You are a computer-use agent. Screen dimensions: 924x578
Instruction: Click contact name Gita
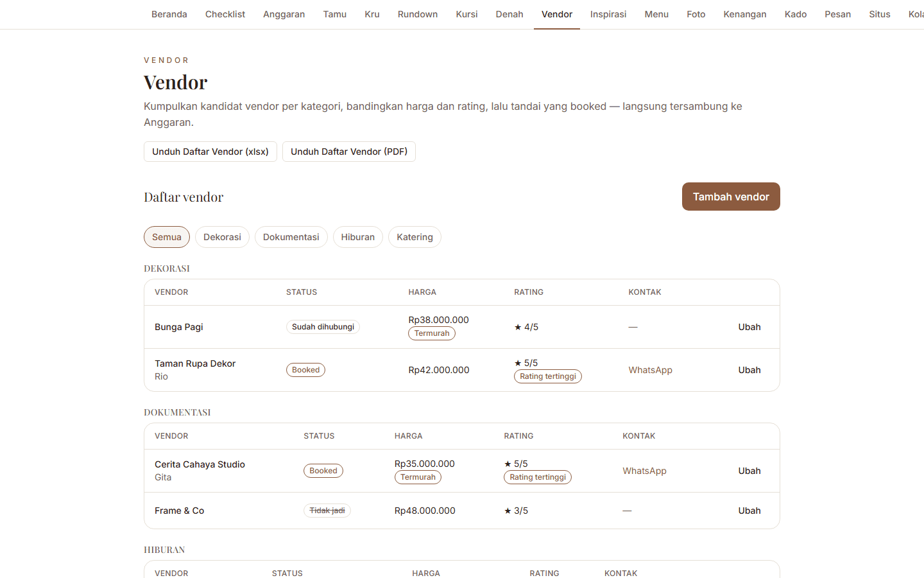163,477
